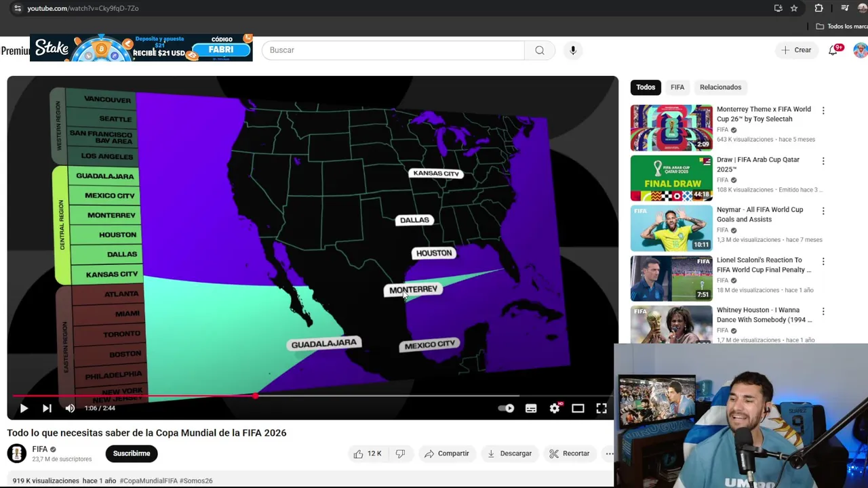Click the Suscribirme button
The height and width of the screenshot is (488, 868).
pyautogui.click(x=132, y=453)
